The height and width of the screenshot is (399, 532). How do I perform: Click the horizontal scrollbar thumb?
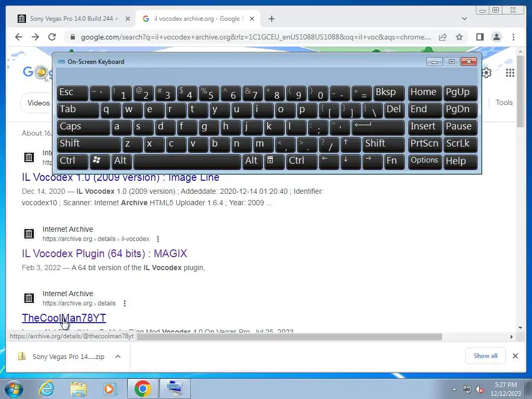tap(289, 337)
